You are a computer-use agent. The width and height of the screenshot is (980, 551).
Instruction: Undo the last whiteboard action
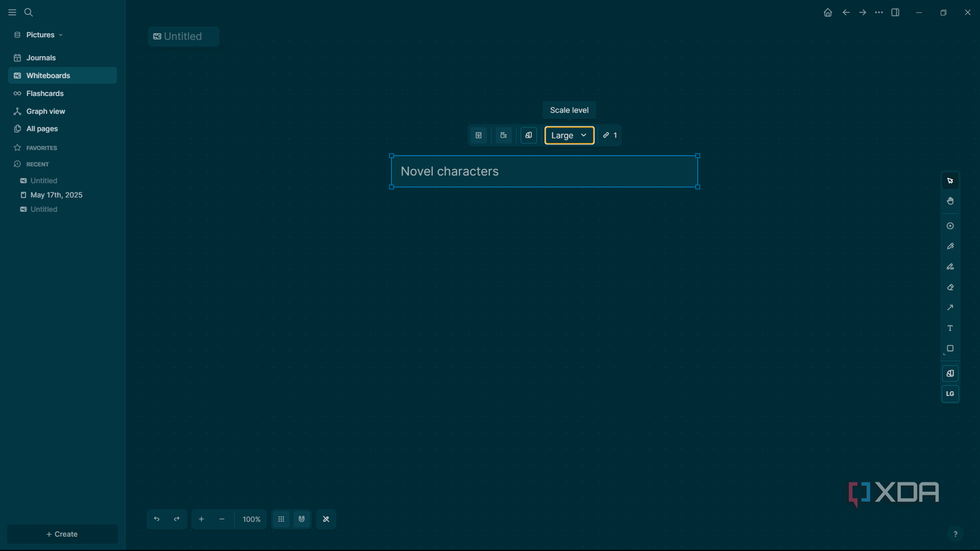pyautogui.click(x=157, y=519)
